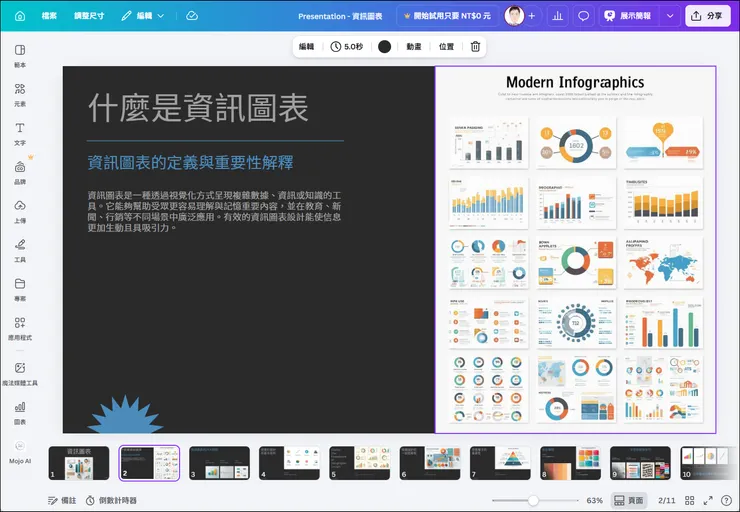Open the 範本 templates panel
The width and height of the screenshot is (740, 512).
pos(20,56)
